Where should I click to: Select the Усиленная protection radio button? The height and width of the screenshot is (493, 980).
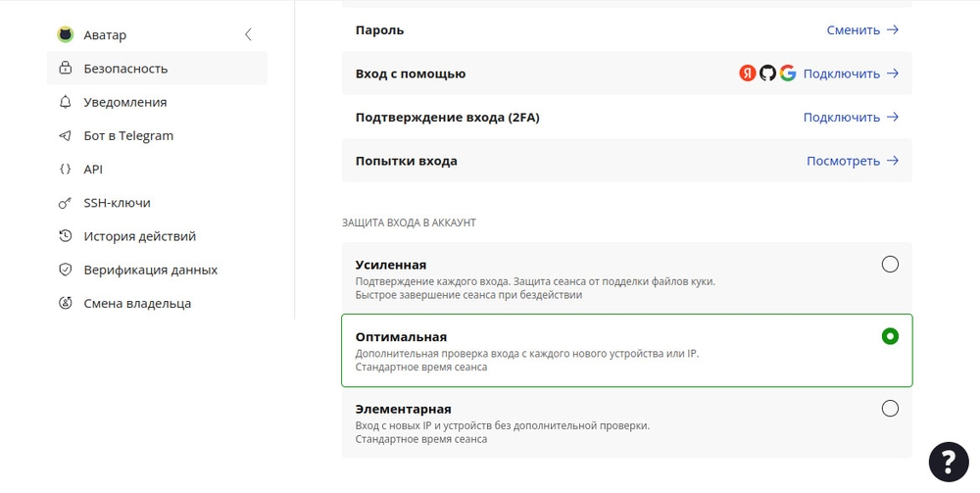pos(890,264)
